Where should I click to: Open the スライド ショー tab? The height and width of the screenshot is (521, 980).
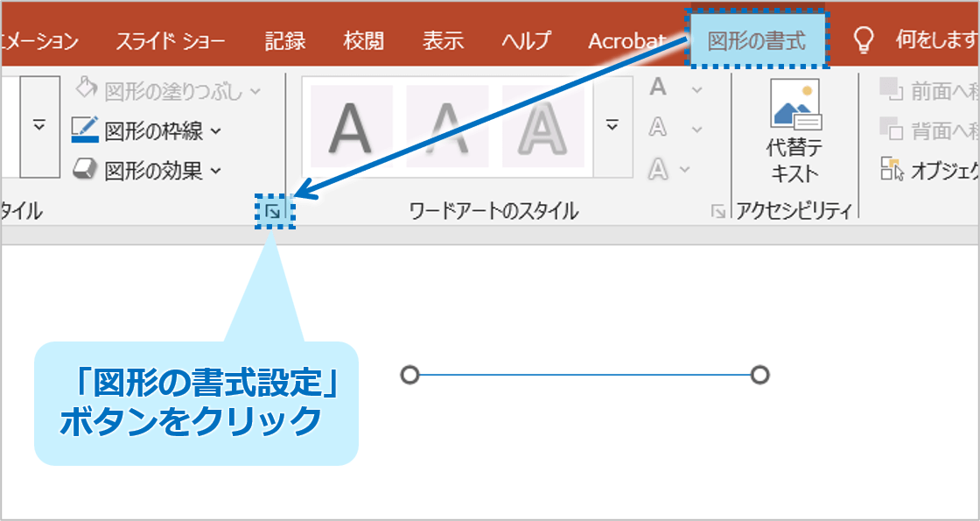pos(170,40)
